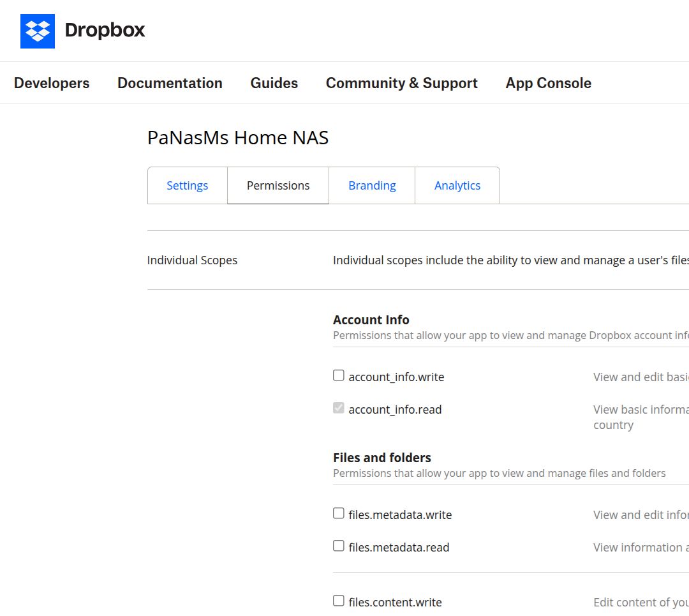The image size is (689, 616).
Task: Switch to the Branding tab
Action: (x=372, y=186)
